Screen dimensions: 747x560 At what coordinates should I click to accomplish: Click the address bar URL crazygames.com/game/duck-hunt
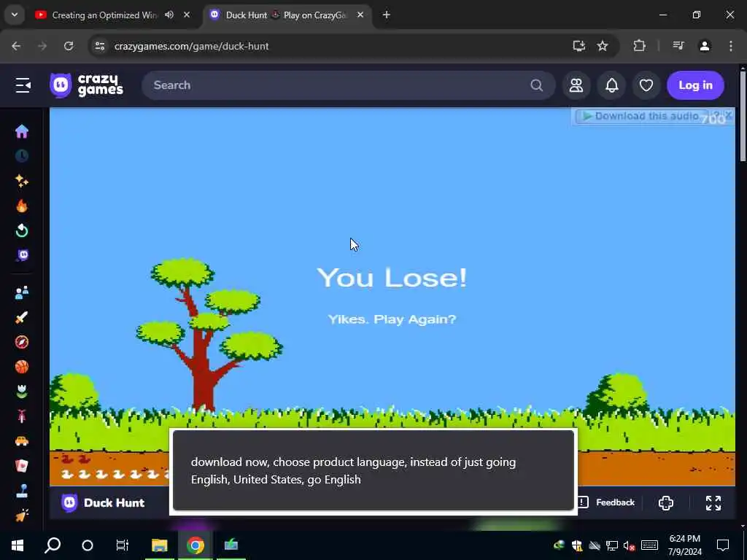192,46
